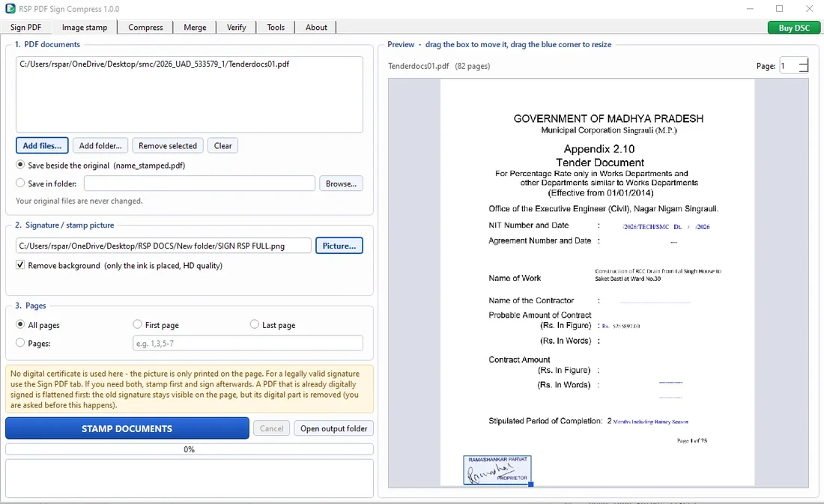The image size is (824, 504).
Task: Click the page range input field
Action: pyautogui.click(x=247, y=343)
